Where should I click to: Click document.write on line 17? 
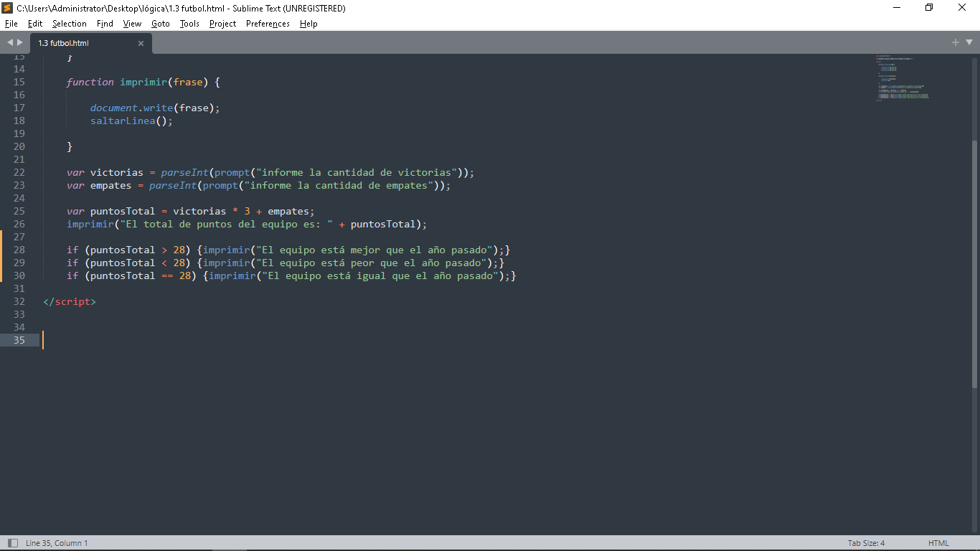(x=131, y=108)
